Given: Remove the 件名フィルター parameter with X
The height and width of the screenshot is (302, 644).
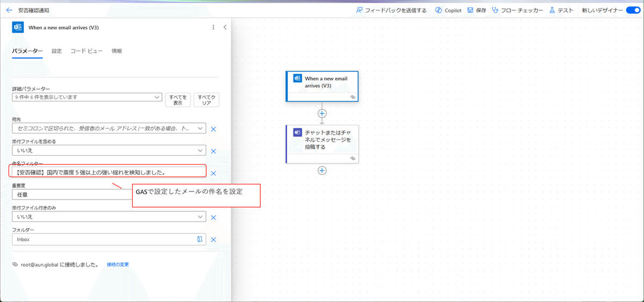Looking at the screenshot, I should (x=213, y=173).
